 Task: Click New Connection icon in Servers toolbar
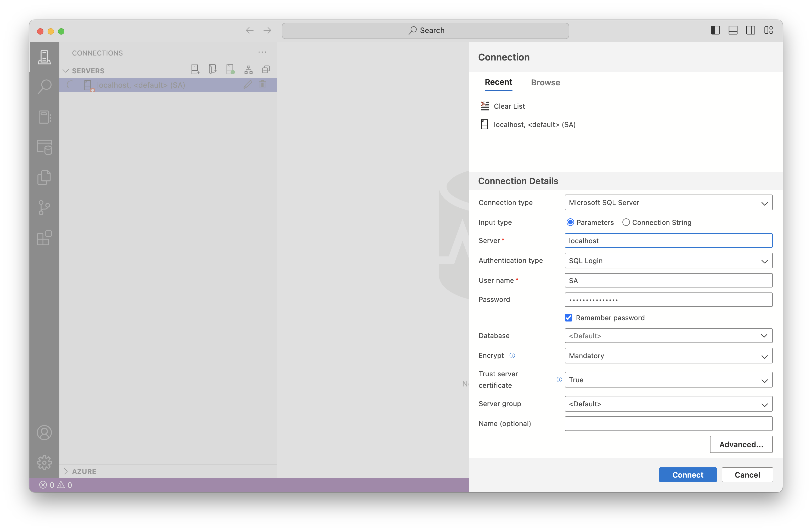coord(195,70)
